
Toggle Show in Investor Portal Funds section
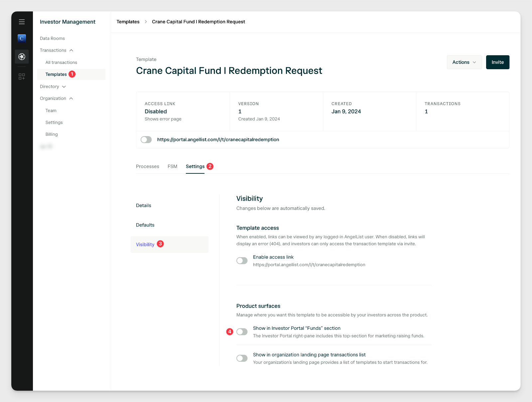(242, 332)
